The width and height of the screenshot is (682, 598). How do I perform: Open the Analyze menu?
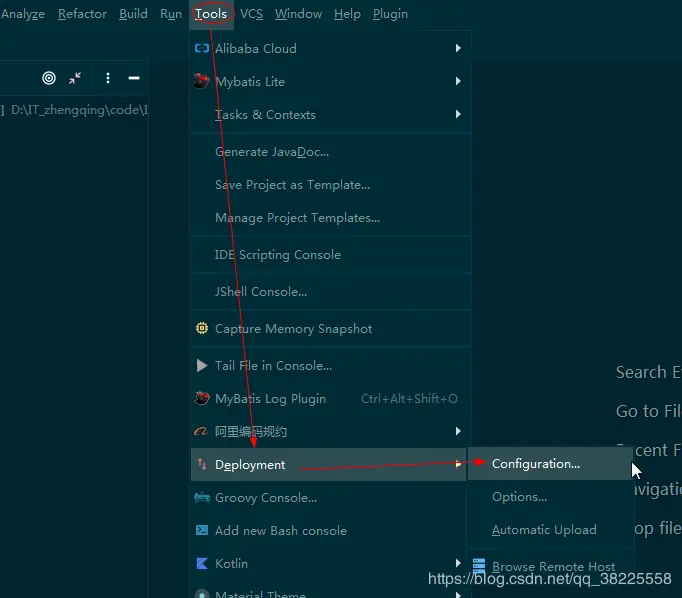point(23,14)
